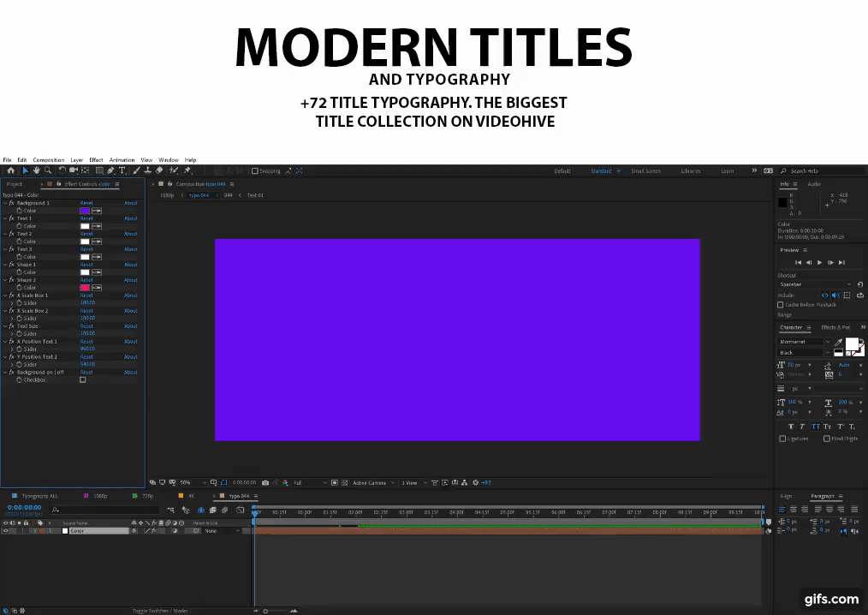Click About for the Text 1 effect
Screen dimensions: 868x615
(131, 218)
